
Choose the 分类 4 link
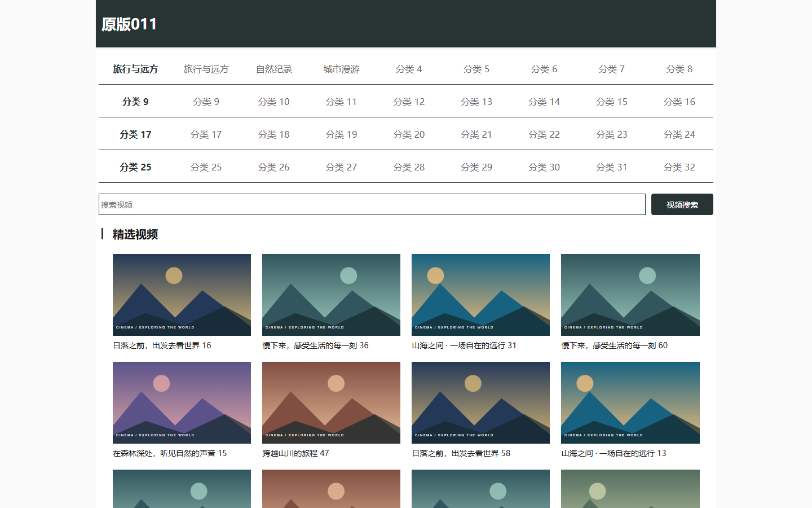coord(409,69)
